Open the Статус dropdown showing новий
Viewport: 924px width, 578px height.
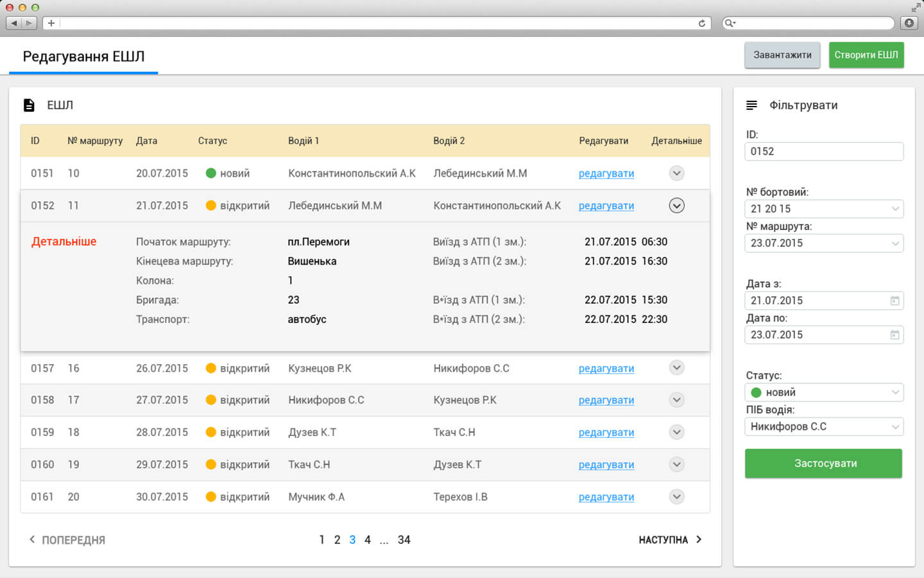coord(824,392)
